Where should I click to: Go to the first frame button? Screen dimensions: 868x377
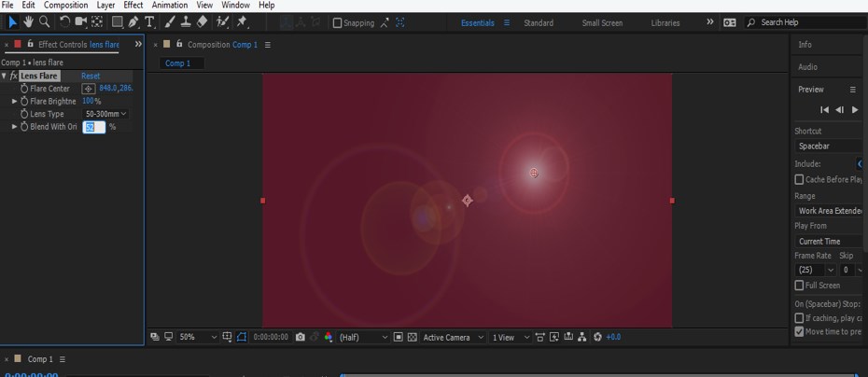point(824,109)
